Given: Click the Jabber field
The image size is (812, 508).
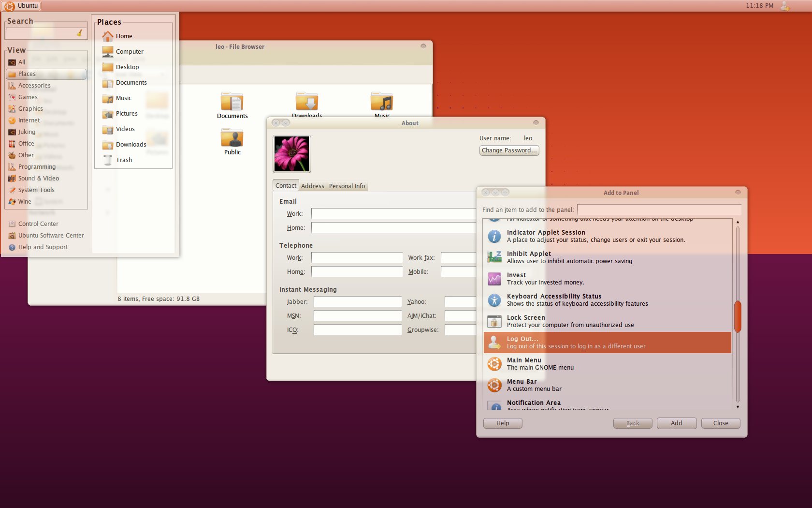Looking at the screenshot, I should coord(358,302).
